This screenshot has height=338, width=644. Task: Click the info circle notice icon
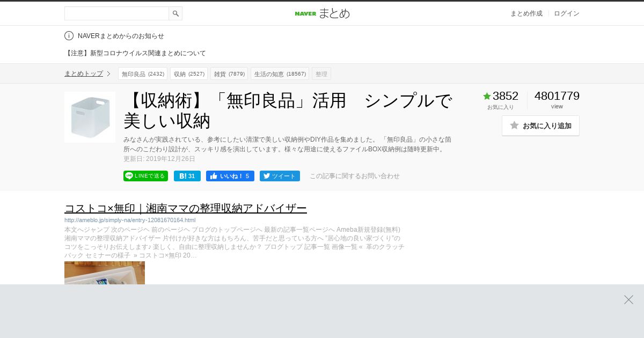coord(69,36)
